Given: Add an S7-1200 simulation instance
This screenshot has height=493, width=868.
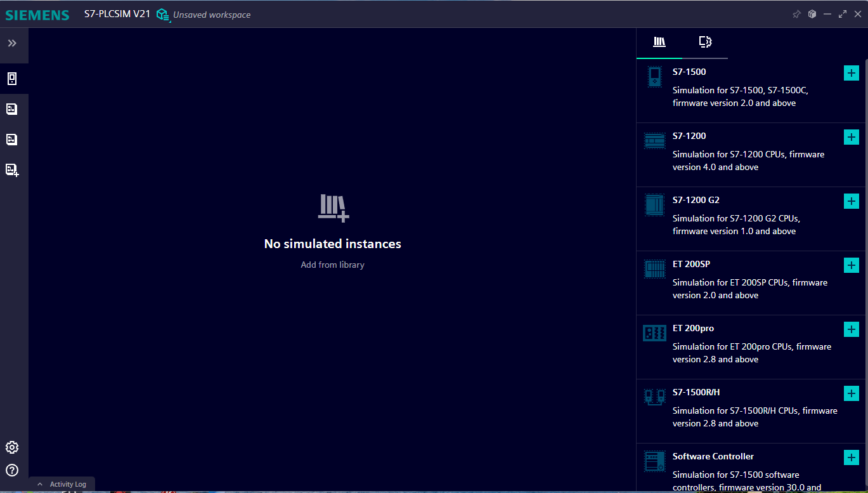Looking at the screenshot, I should click(x=851, y=137).
